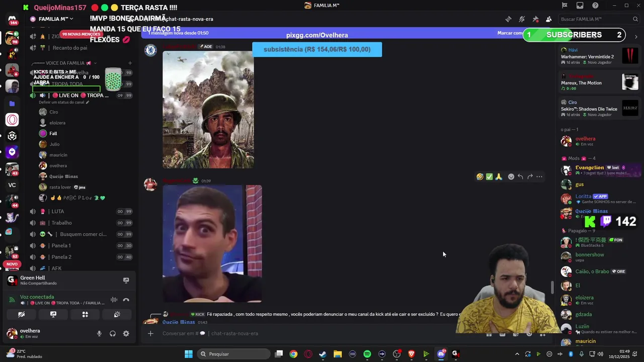Click the message attachment plus button

[150, 333]
